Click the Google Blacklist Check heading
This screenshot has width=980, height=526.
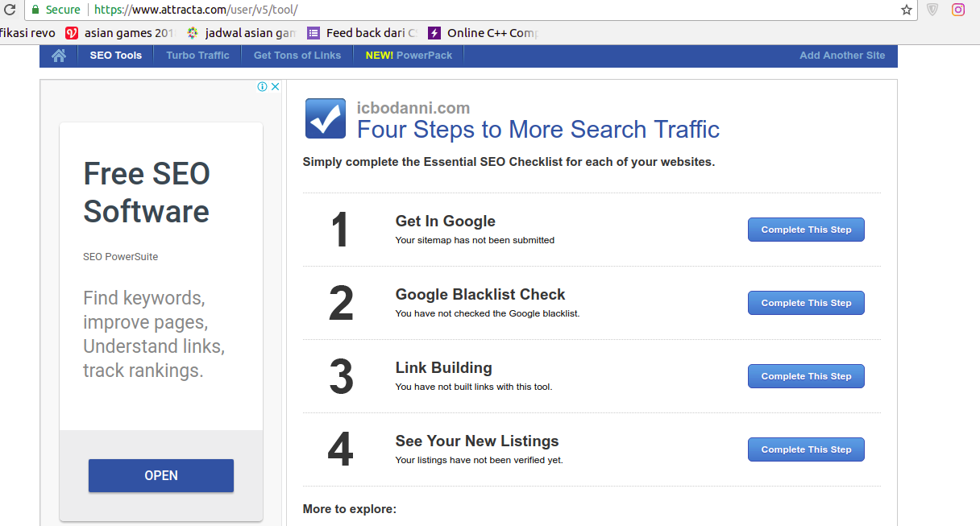480,295
